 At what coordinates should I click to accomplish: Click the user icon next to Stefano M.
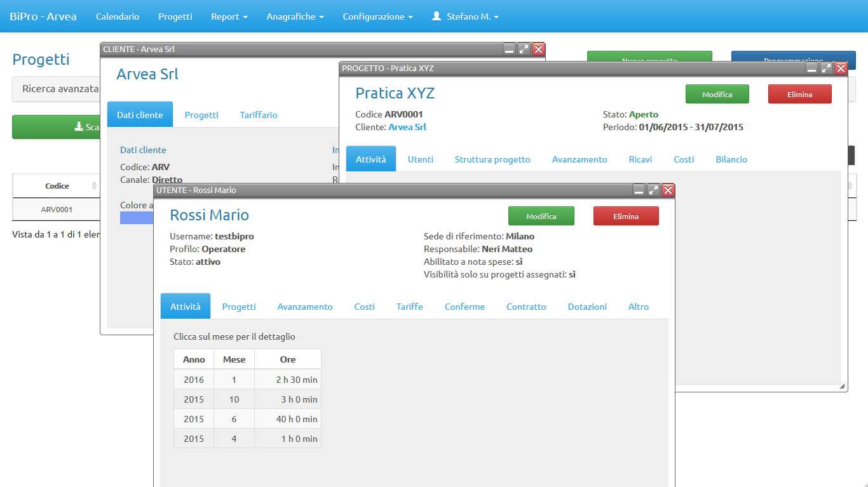(436, 17)
